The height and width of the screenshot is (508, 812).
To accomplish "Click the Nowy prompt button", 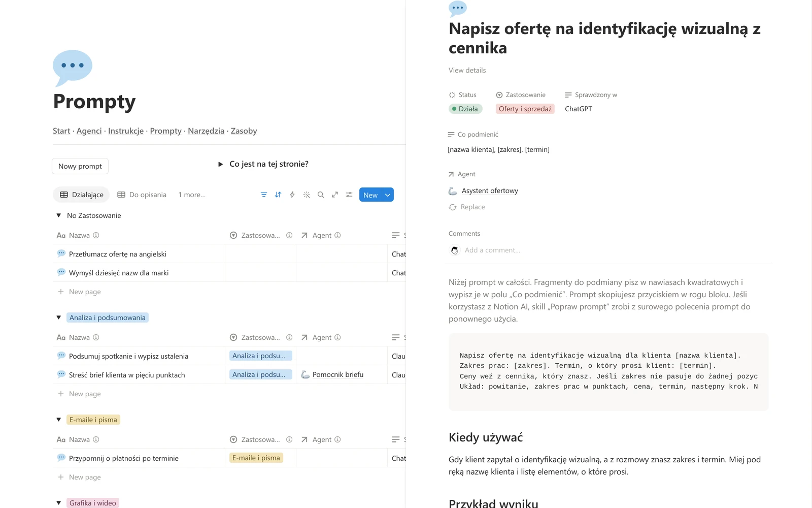I will [80, 166].
